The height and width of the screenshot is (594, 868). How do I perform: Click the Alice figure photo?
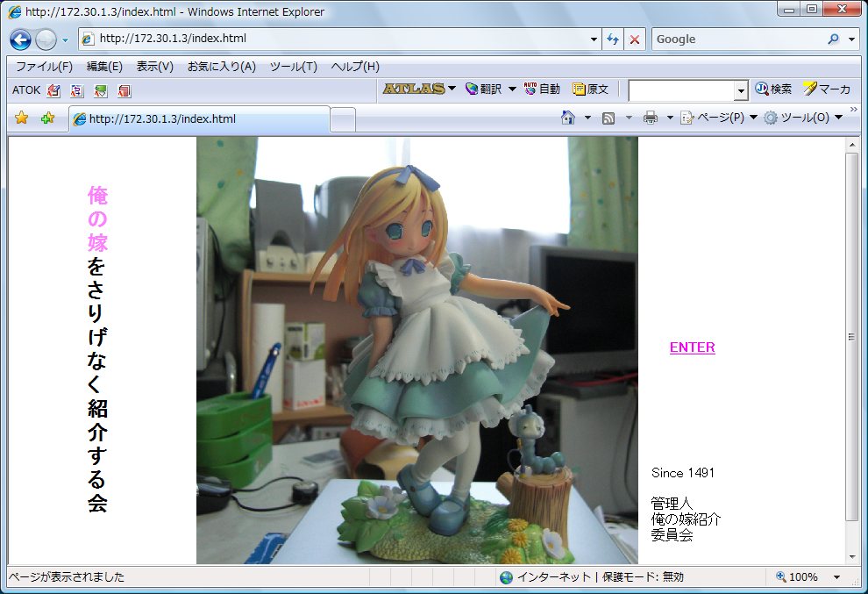[x=417, y=350]
